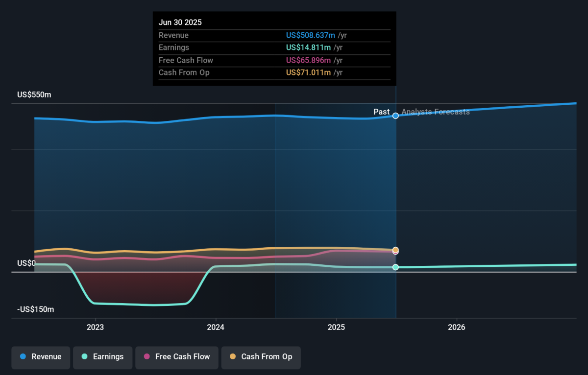Click the orange Cash From Op chart marker
The height and width of the screenshot is (375, 588).
coord(395,250)
